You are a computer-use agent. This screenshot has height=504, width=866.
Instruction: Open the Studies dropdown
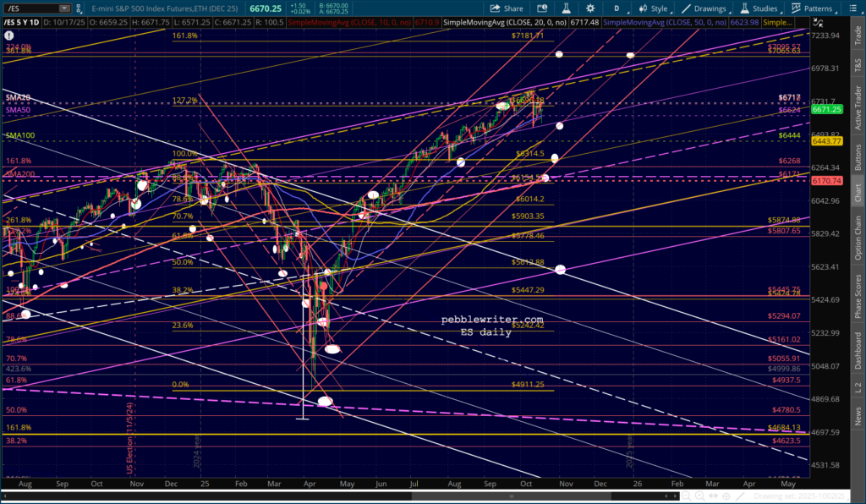tap(760, 8)
